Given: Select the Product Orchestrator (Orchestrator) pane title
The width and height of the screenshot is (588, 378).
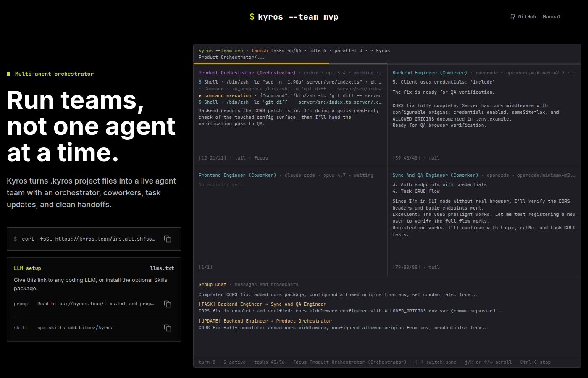Looking at the screenshot, I should 247,73.
